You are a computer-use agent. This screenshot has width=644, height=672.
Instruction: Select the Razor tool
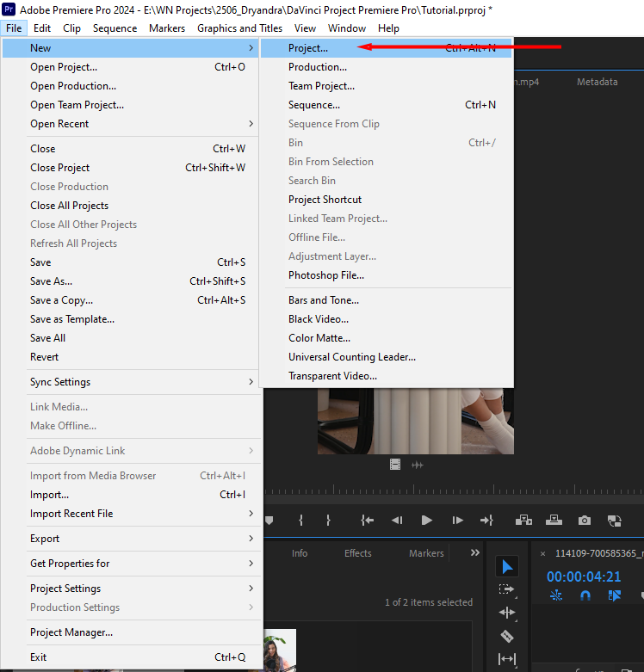[507, 637]
